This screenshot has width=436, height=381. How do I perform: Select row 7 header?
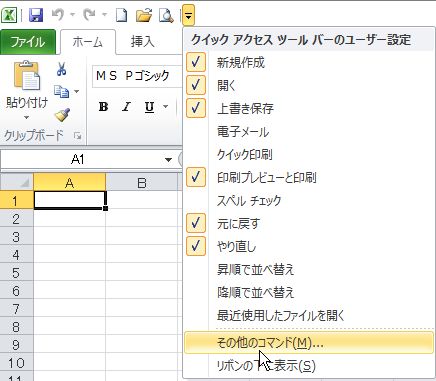(16, 309)
